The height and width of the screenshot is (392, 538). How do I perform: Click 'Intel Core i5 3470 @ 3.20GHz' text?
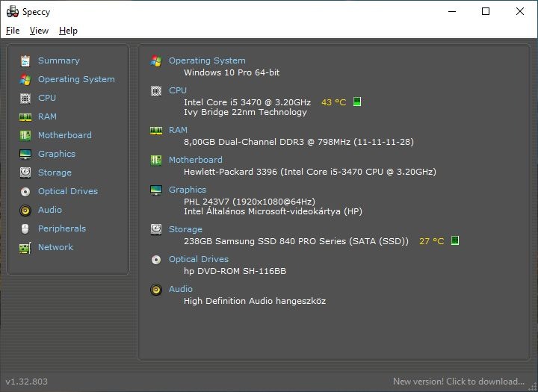coord(247,102)
